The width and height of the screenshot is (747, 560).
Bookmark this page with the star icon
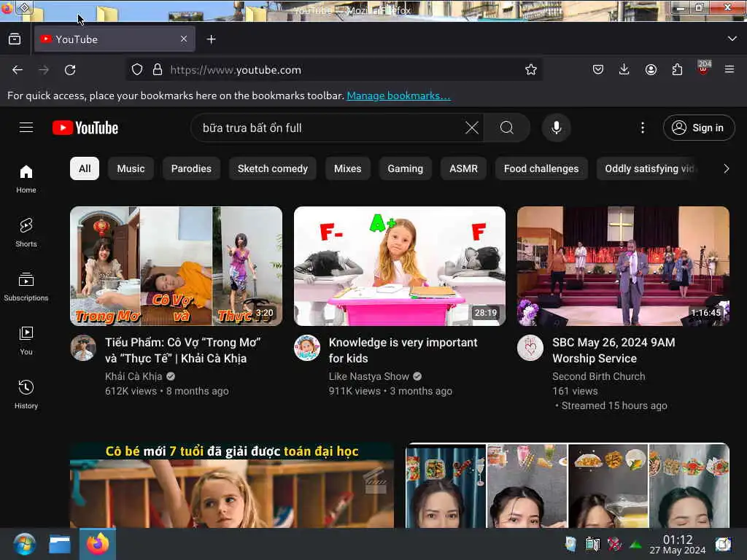point(531,70)
